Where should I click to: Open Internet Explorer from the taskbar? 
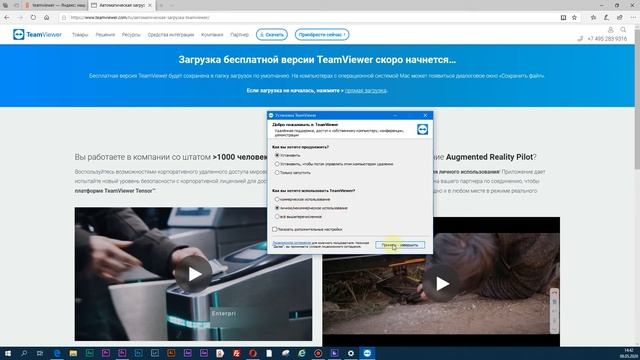302,353
